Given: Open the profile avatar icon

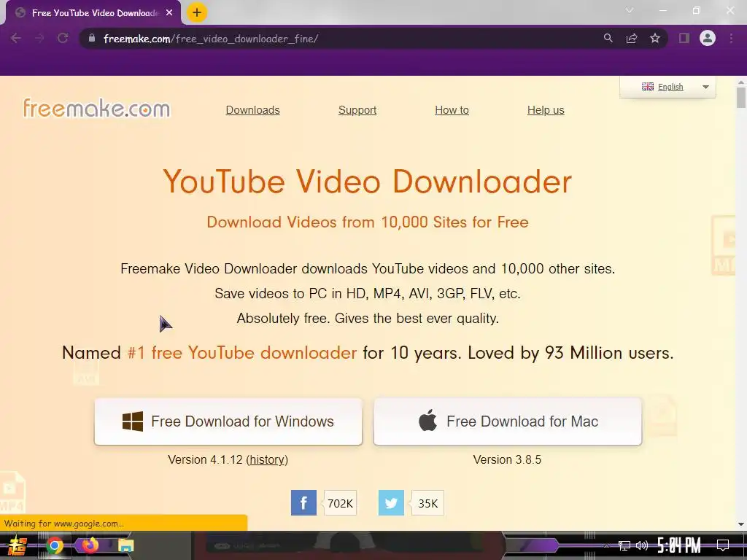Looking at the screenshot, I should [x=708, y=38].
